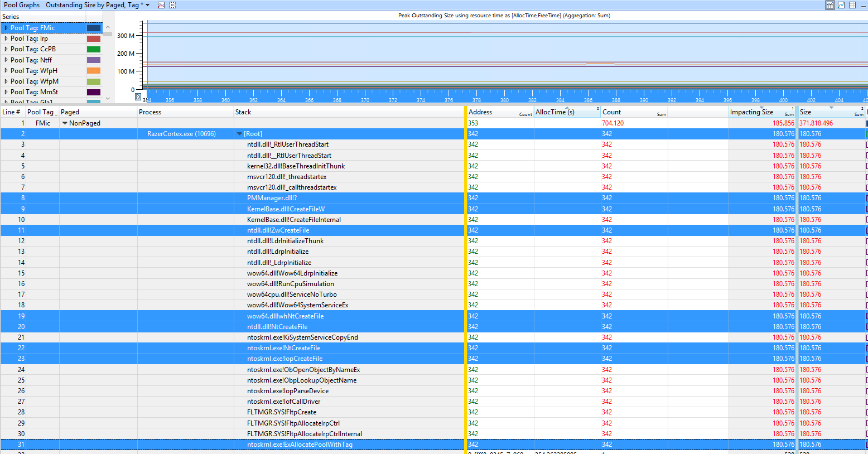Expand the Pool Tag: FMic series
The height and width of the screenshot is (454, 868).
(x=6, y=28)
